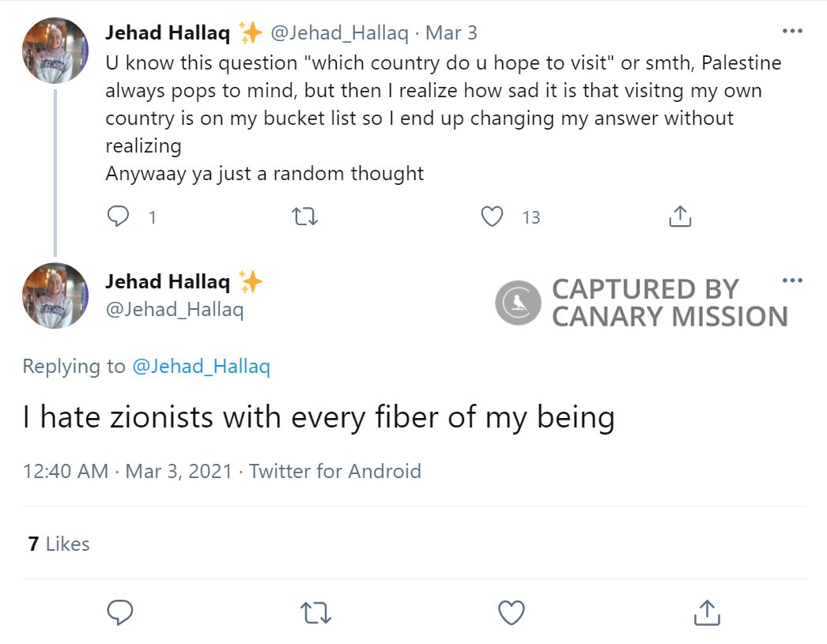
Task: Share the bottom tweet using upload icon
Action: coord(706,612)
